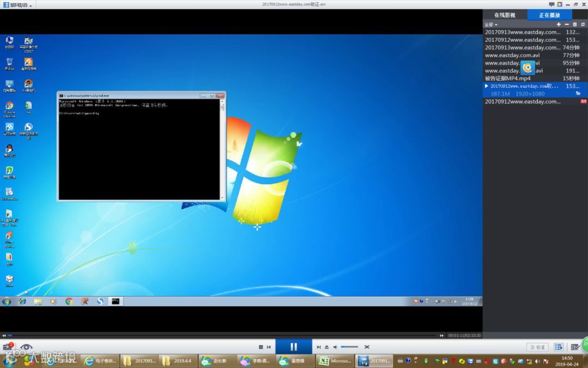Select the www.eastday row lasting 95分钟
The height and width of the screenshot is (368, 588).
point(535,63)
